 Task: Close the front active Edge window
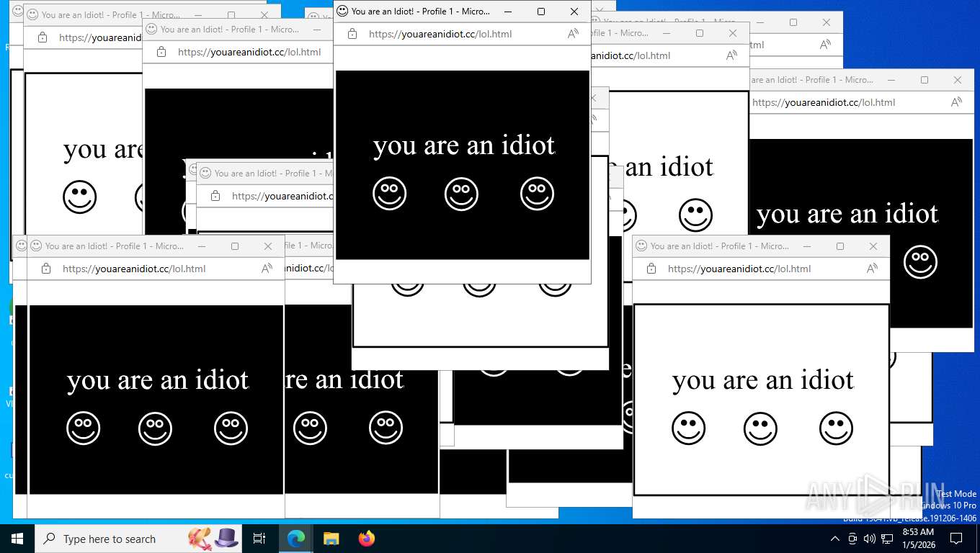(x=574, y=12)
